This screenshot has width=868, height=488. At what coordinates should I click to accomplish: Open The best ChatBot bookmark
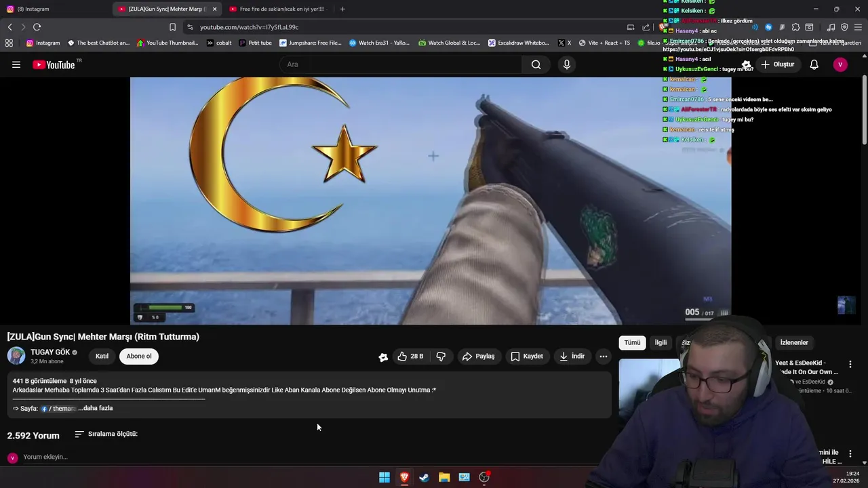click(98, 43)
